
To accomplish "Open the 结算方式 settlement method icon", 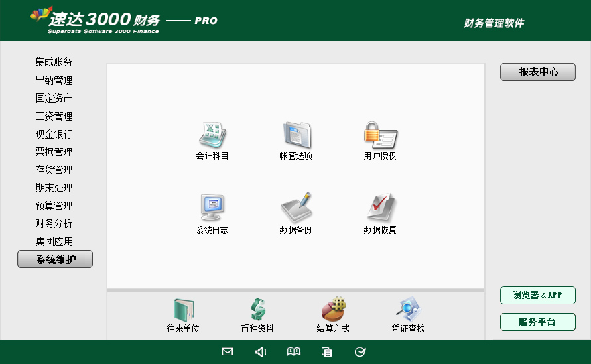I will (x=334, y=309).
